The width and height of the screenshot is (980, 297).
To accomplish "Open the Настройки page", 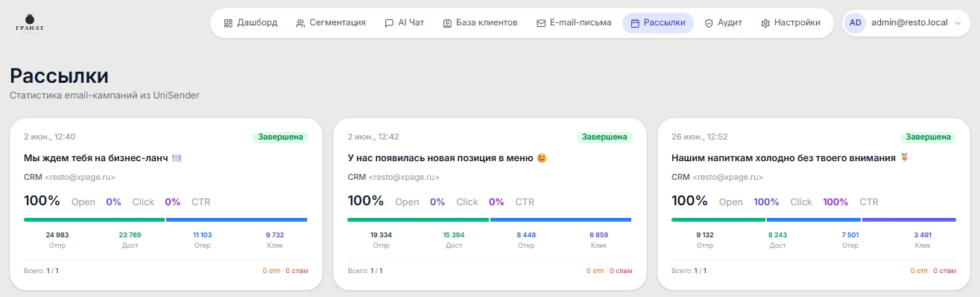I will (790, 23).
